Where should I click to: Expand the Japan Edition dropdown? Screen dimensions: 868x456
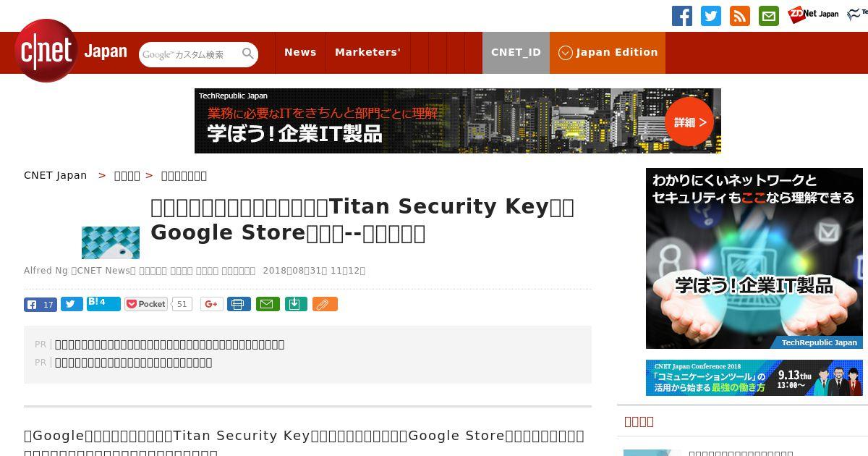[608, 52]
